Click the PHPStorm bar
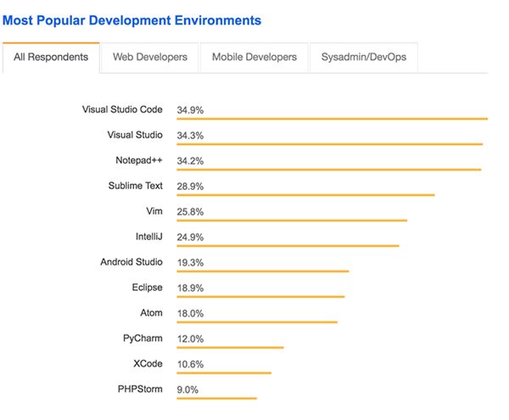The height and width of the screenshot is (420, 509). [216, 398]
